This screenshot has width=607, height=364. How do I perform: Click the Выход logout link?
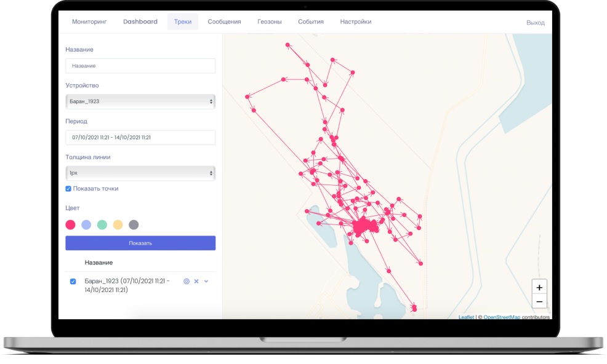pos(536,23)
